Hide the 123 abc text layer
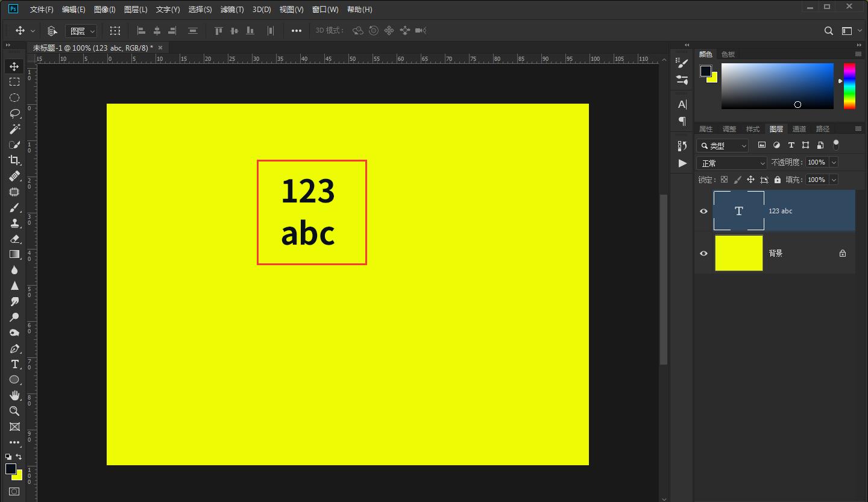Viewport: 868px width, 502px height. 703,211
